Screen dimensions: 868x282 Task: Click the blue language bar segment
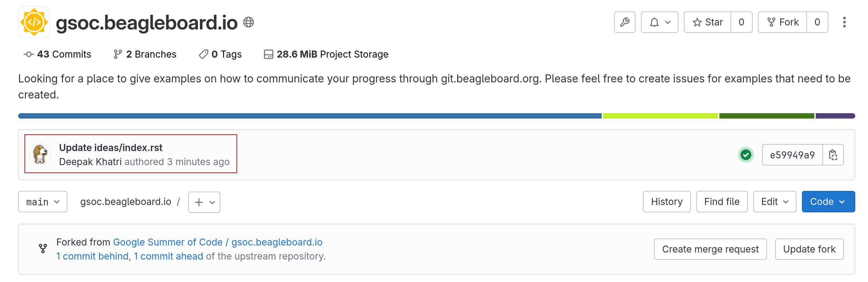(x=310, y=116)
